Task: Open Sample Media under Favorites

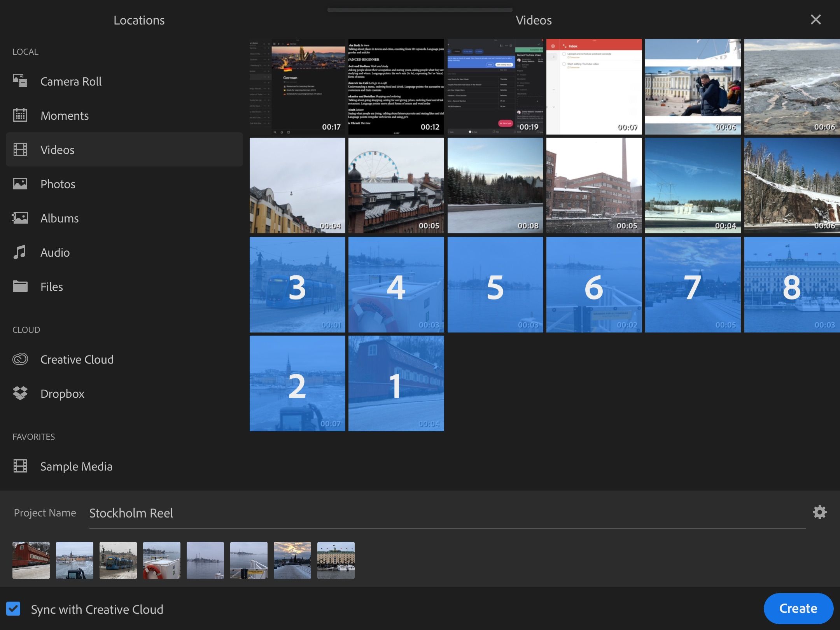Action: tap(76, 466)
